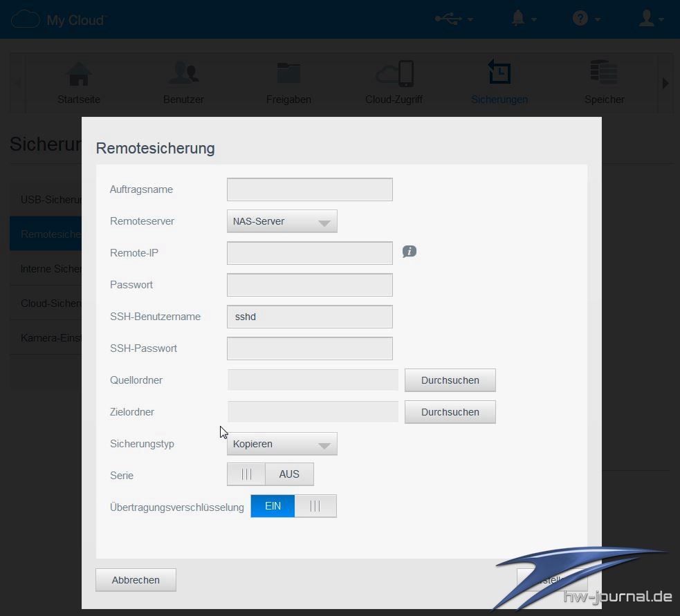The image size is (680, 616).
Task: Go to Startseite home icon
Action: 78,75
